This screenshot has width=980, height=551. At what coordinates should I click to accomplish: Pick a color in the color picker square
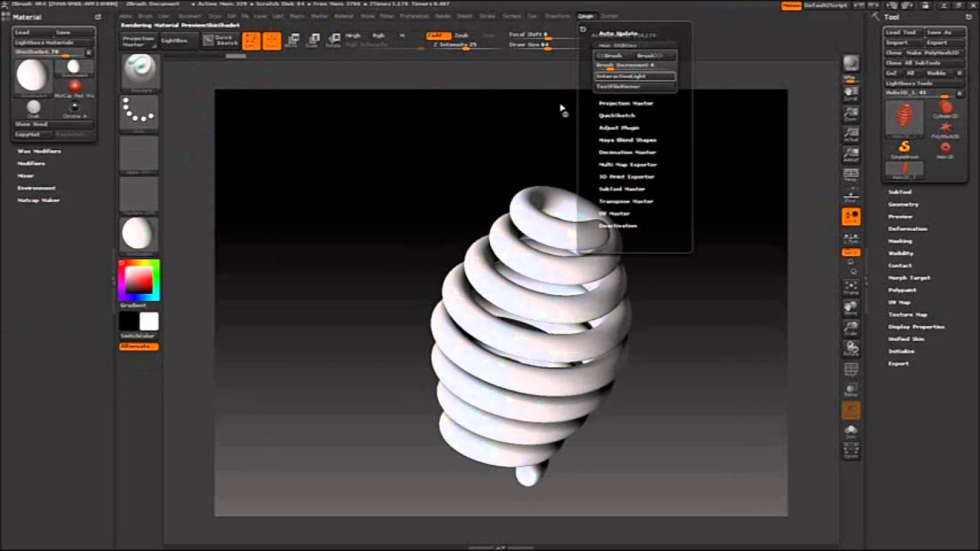coord(139,279)
